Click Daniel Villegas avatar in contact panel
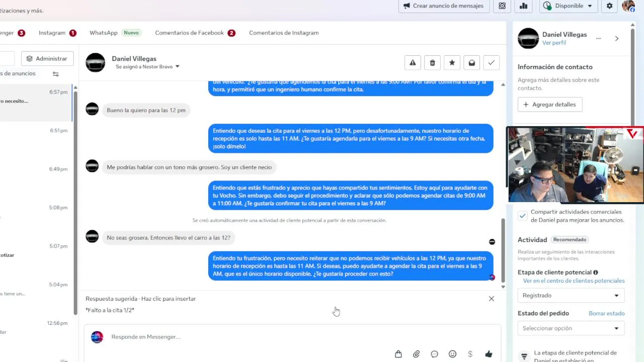 pyautogui.click(x=528, y=38)
